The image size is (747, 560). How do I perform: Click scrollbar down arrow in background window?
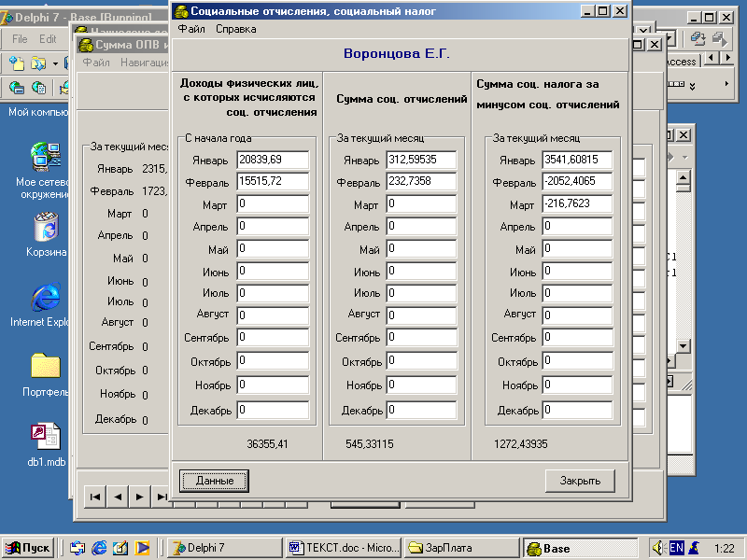684,346
